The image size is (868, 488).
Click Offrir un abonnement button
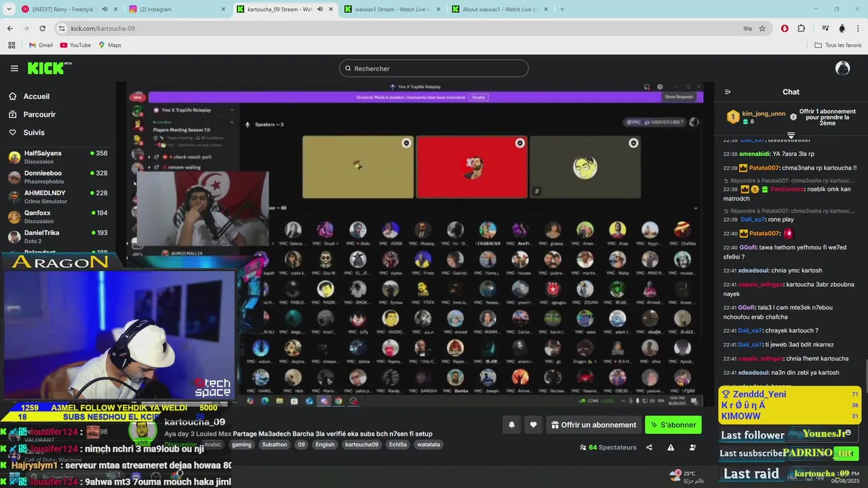pyautogui.click(x=593, y=425)
